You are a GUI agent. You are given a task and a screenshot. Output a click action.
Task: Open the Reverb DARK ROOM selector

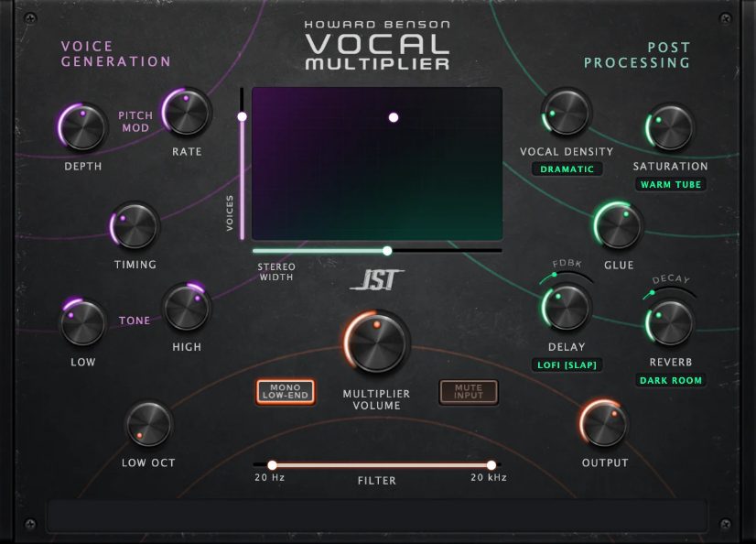coord(671,380)
